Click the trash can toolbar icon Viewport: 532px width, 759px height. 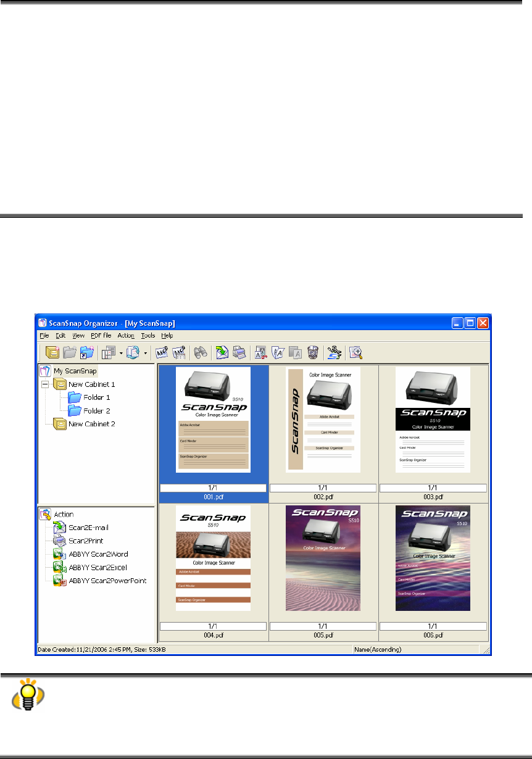pos(312,353)
